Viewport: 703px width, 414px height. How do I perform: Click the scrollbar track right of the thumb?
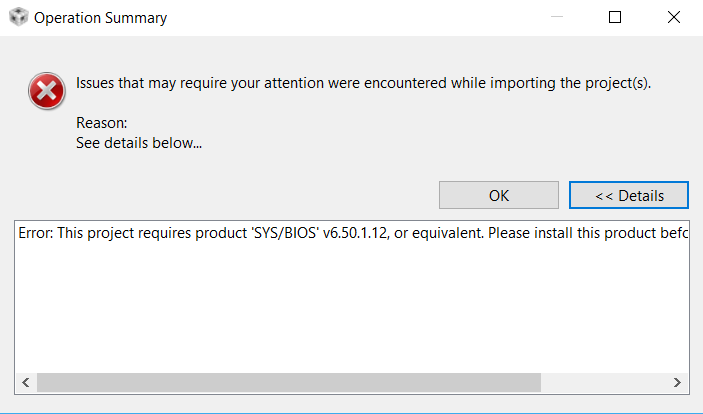(603, 383)
